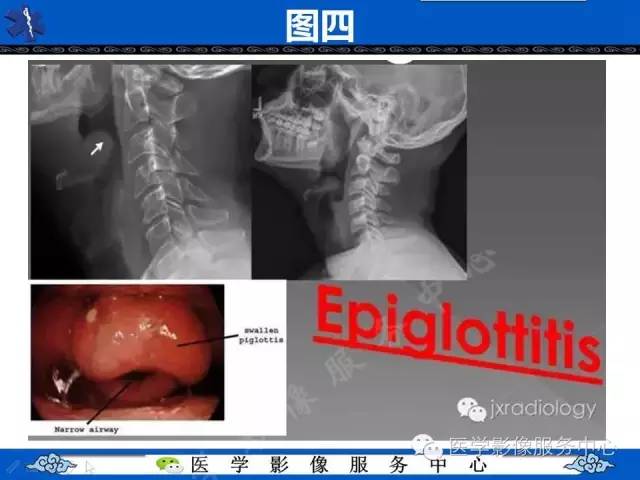
Task: Click the cloud ornament at bottom left
Action: point(51,464)
